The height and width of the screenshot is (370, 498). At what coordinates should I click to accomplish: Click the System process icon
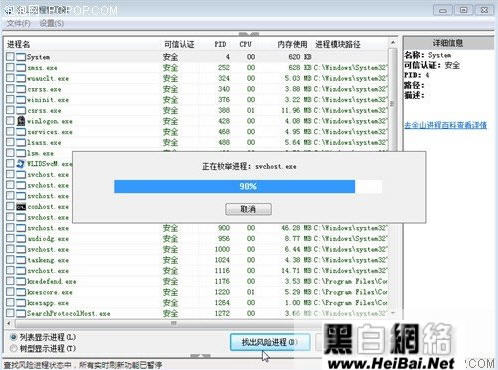(21, 57)
